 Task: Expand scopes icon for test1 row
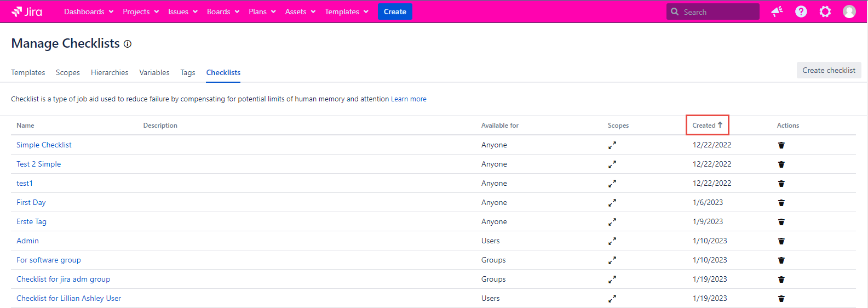(x=612, y=184)
